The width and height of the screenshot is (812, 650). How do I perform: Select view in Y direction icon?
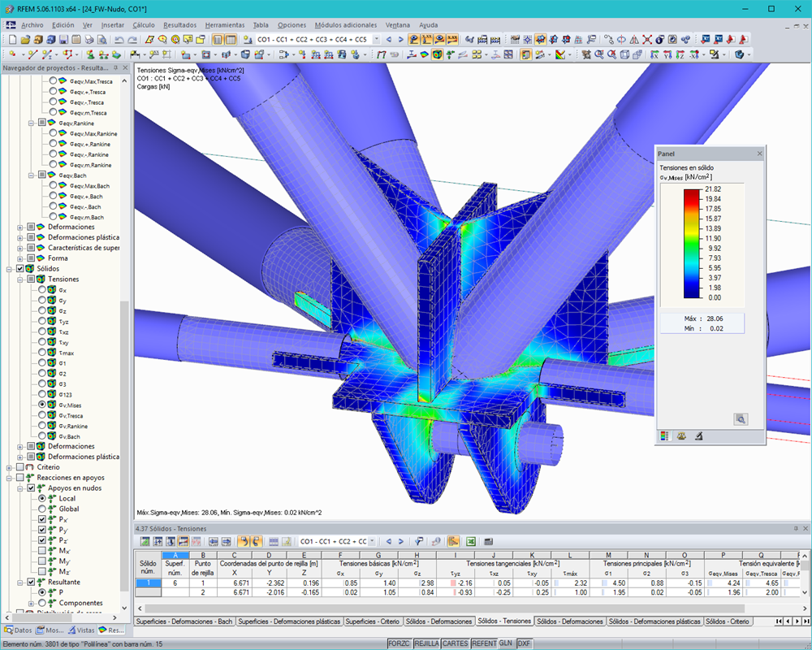pyautogui.click(x=667, y=54)
